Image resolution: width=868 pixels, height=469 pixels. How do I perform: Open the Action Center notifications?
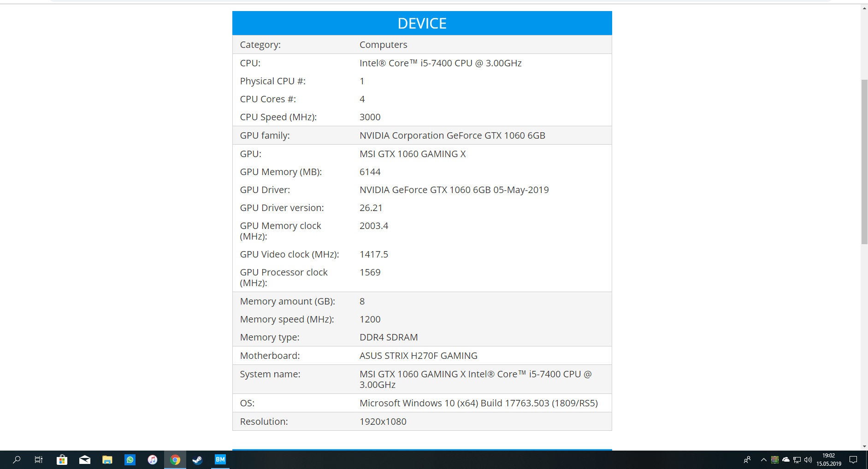pyautogui.click(x=853, y=460)
